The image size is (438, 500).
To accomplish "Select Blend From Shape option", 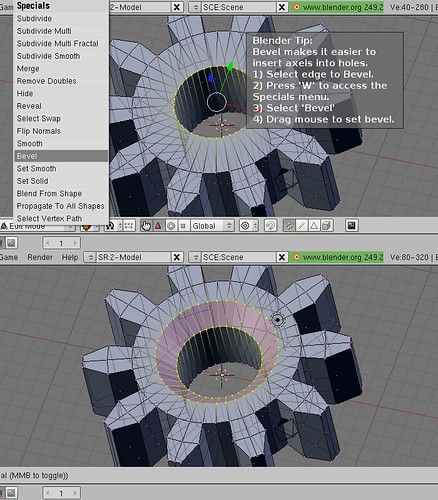I will tap(61, 194).
